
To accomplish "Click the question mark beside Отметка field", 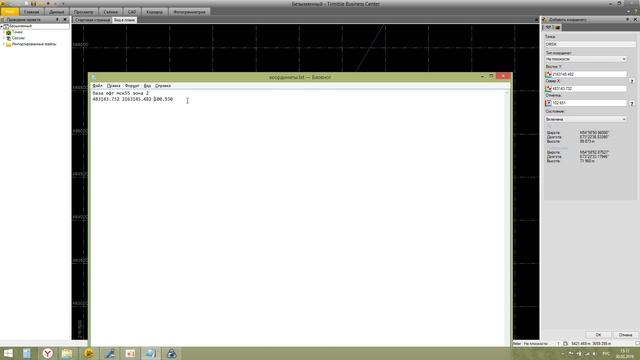I will (632, 103).
